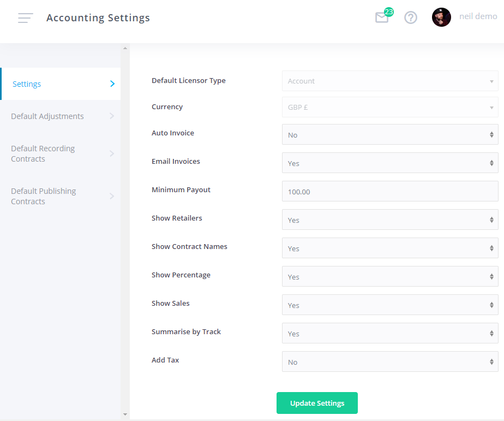Open the Email Invoices dropdown
The height and width of the screenshot is (421, 504).
click(x=389, y=163)
